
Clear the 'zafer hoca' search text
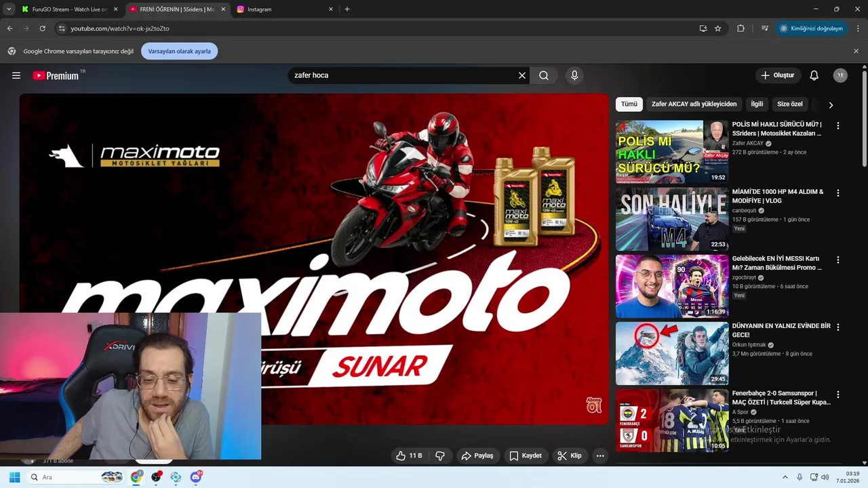pos(522,75)
